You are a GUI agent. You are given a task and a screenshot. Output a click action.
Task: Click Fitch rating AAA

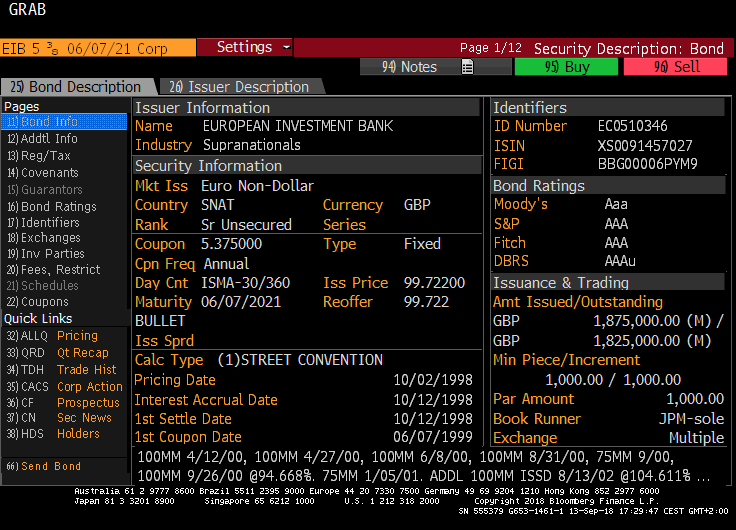pos(616,243)
